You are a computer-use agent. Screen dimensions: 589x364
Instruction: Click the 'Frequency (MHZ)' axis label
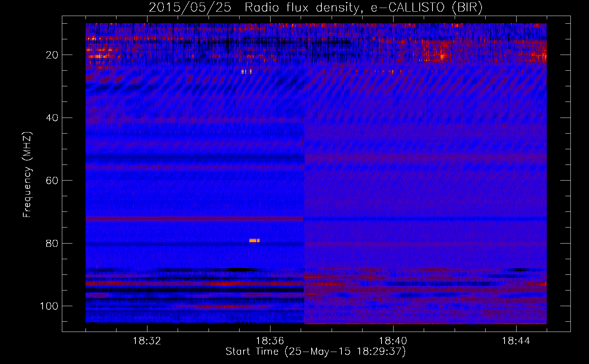[x=27, y=174]
